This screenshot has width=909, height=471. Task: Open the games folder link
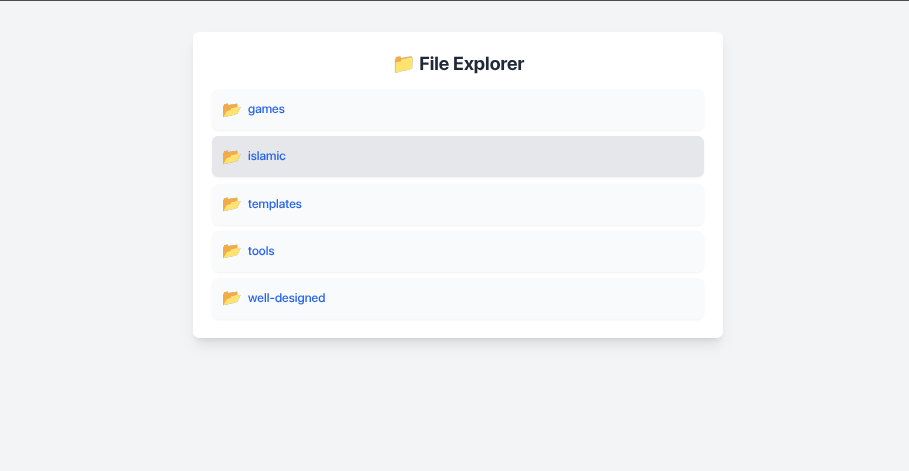[x=266, y=109]
